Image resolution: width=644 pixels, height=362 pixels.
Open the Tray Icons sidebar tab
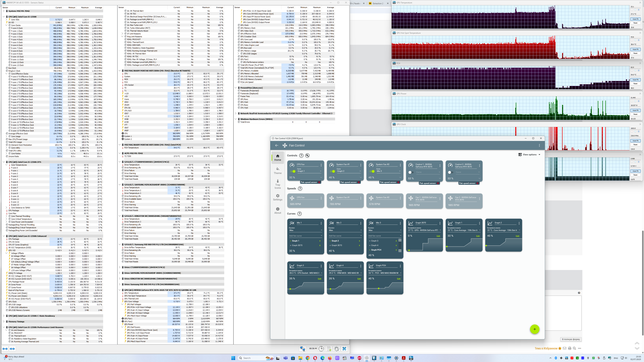pyautogui.click(x=278, y=184)
